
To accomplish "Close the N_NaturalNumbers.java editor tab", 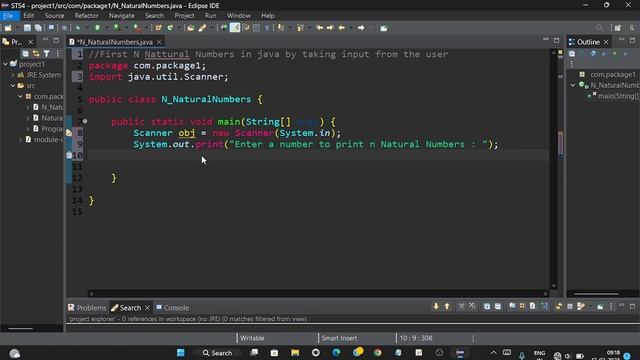I will (x=159, y=42).
